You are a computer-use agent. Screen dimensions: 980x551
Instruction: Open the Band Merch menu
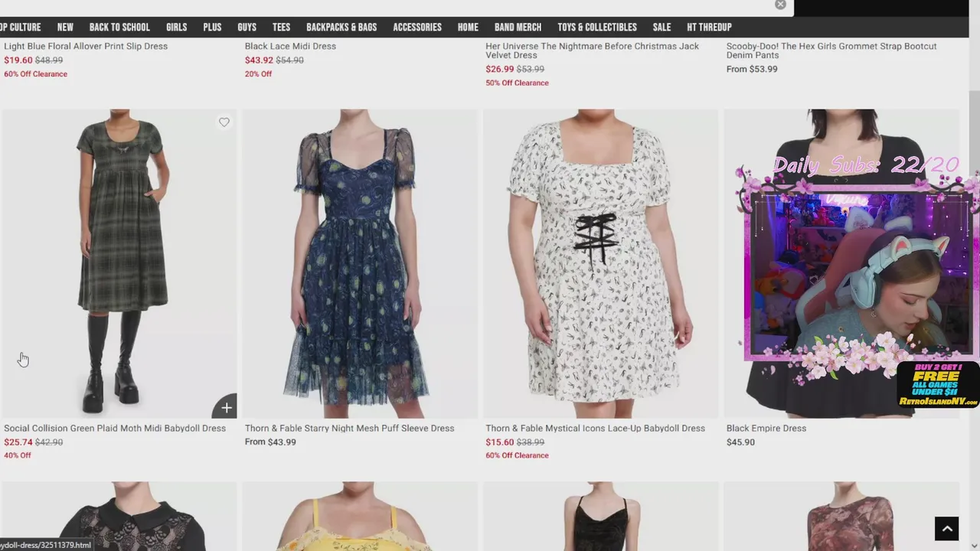[x=518, y=27]
